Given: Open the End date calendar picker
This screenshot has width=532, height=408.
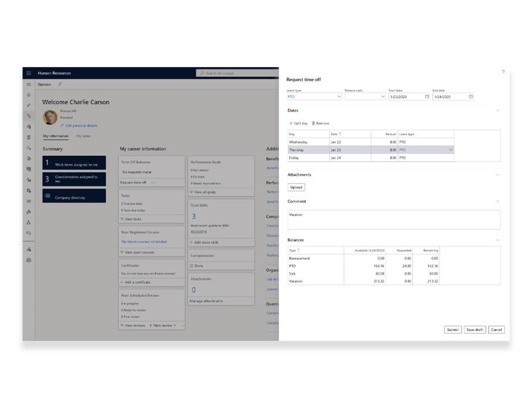Looking at the screenshot, I should (x=470, y=96).
